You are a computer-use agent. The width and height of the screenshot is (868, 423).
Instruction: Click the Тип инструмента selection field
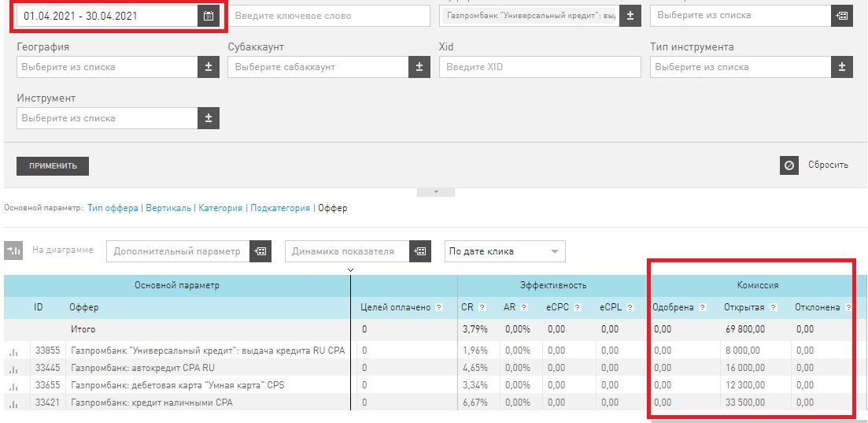pos(741,67)
